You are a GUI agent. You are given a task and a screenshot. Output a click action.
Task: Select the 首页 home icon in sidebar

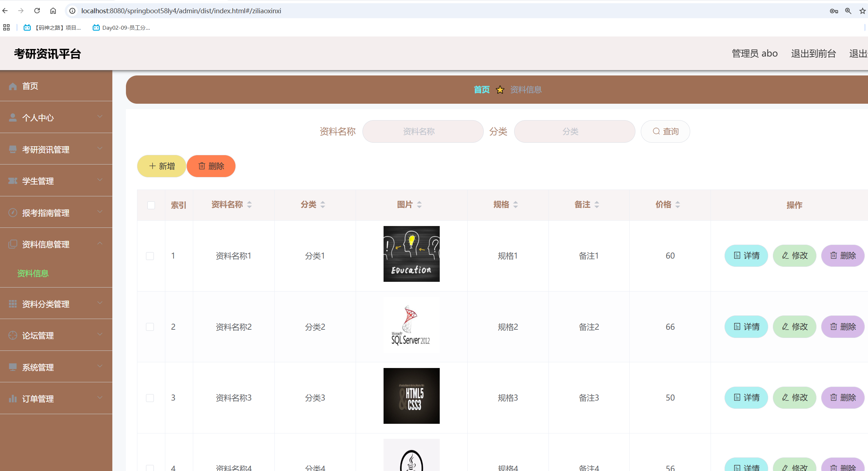pos(13,86)
